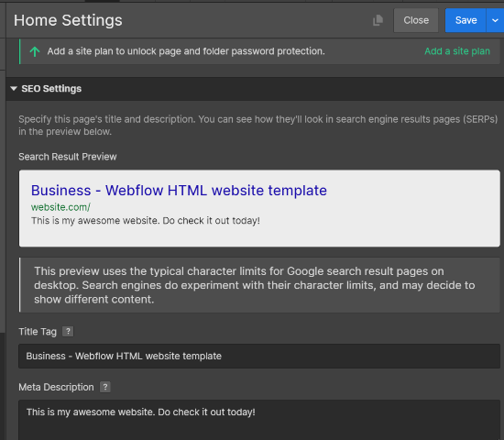The width and height of the screenshot is (504, 440).
Task: Click the Home Settings heading
Action: tap(68, 20)
